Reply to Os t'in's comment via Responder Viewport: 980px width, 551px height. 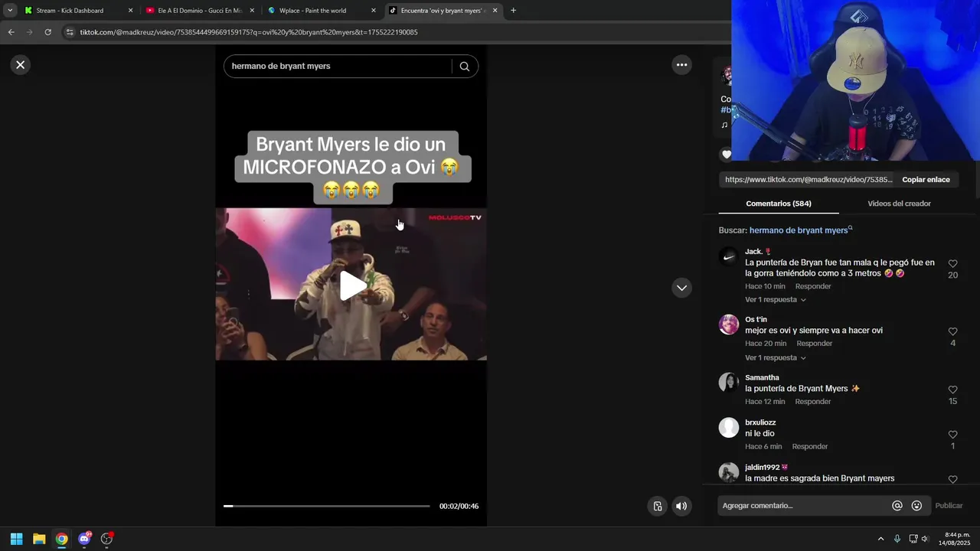click(814, 344)
